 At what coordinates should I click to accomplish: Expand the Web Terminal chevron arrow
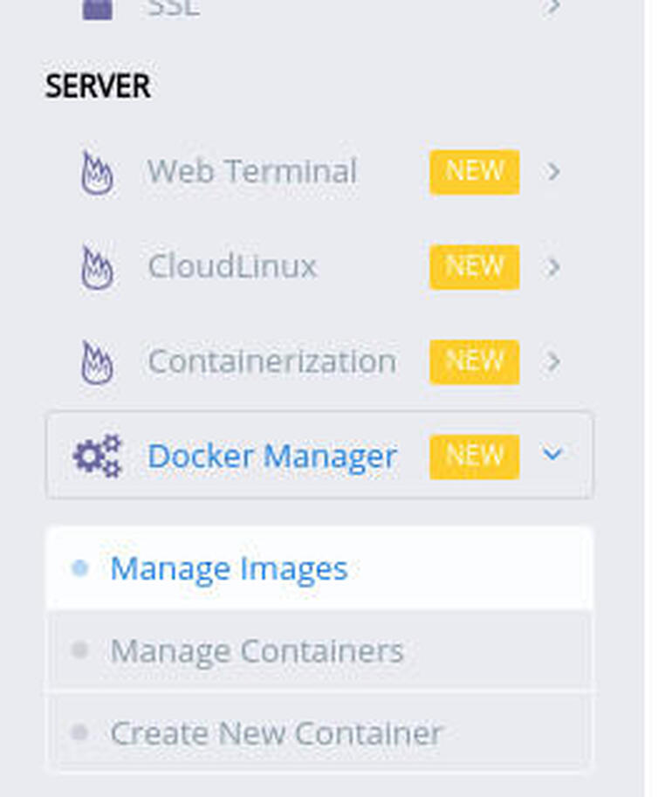(x=554, y=172)
